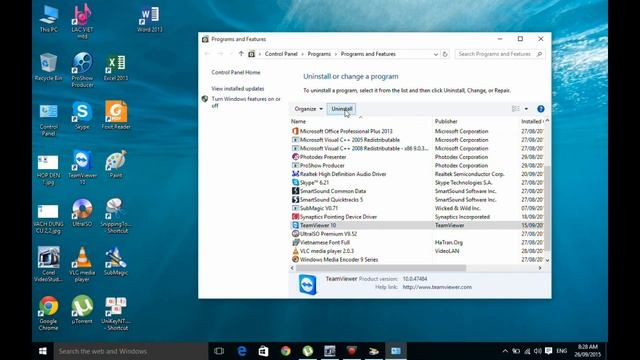
Task: Select Synaptics Pointing Device Driver entry
Action: [x=416, y=217]
